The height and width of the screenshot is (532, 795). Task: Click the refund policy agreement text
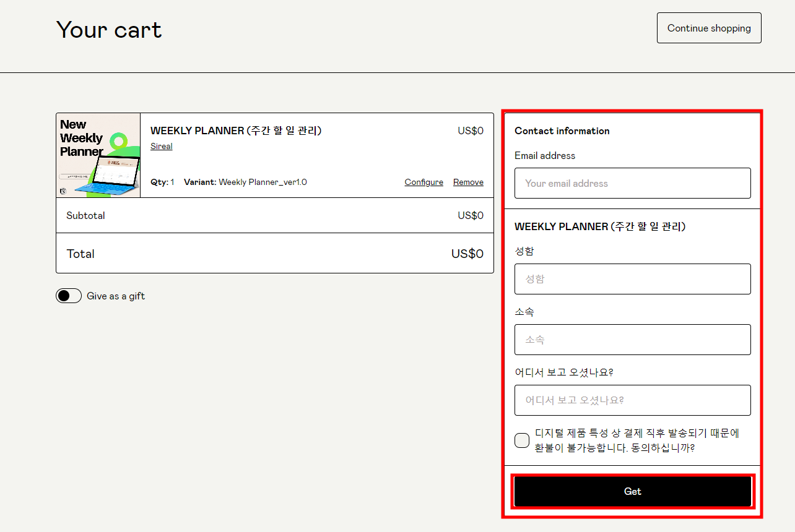[x=636, y=440]
